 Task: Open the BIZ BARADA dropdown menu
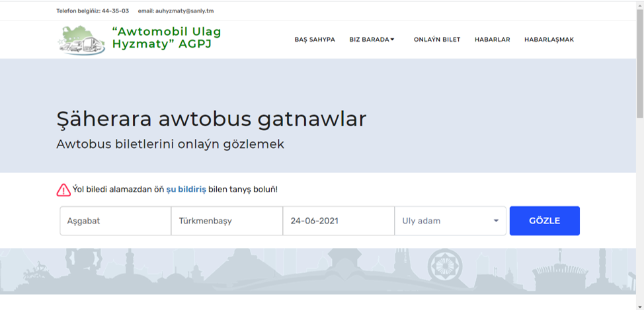pyautogui.click(x=370, y=40)
